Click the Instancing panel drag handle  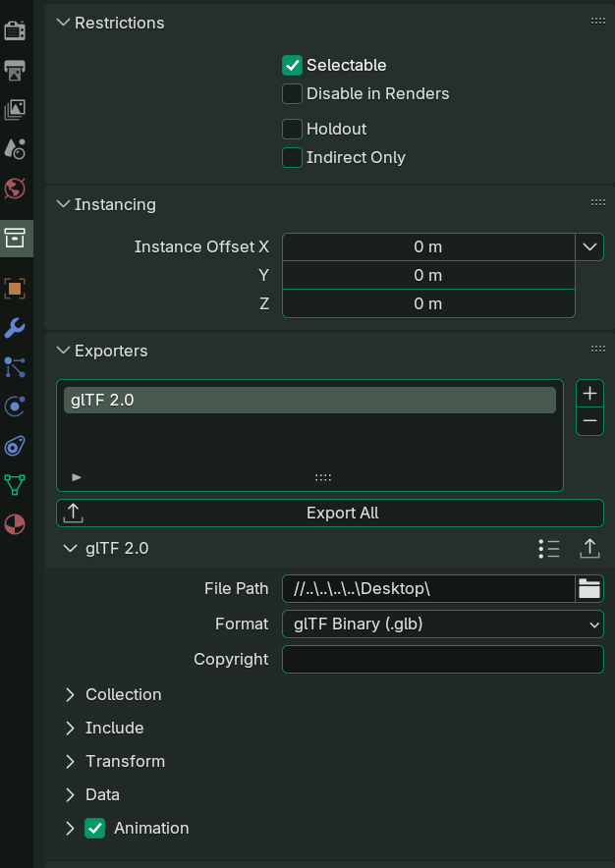pyautogui.click(x=598, y=202)
